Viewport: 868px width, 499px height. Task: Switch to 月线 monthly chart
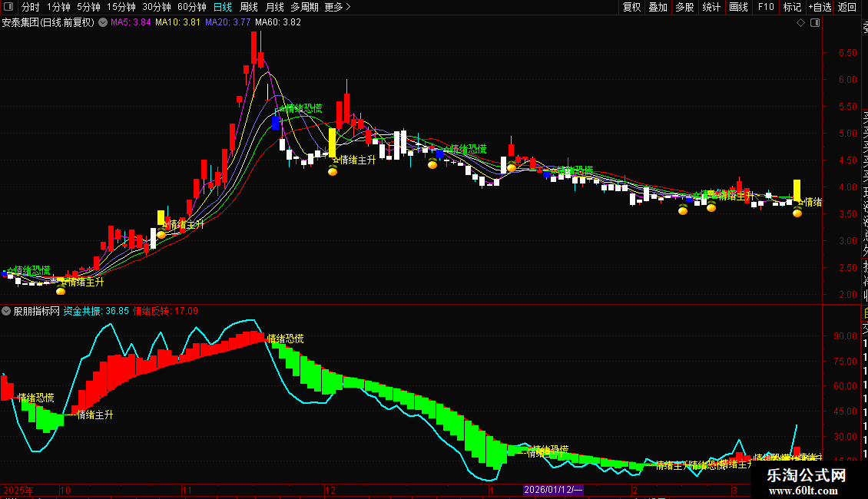pos(274,7)
